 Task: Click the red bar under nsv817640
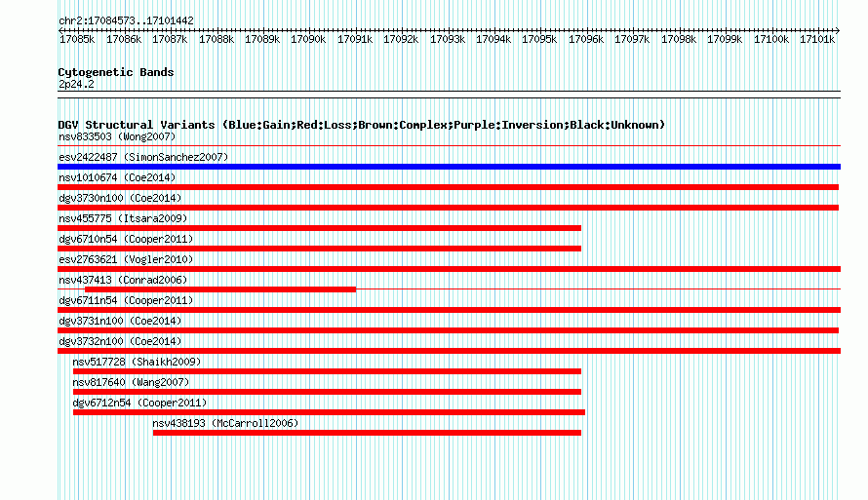point(327,392)
